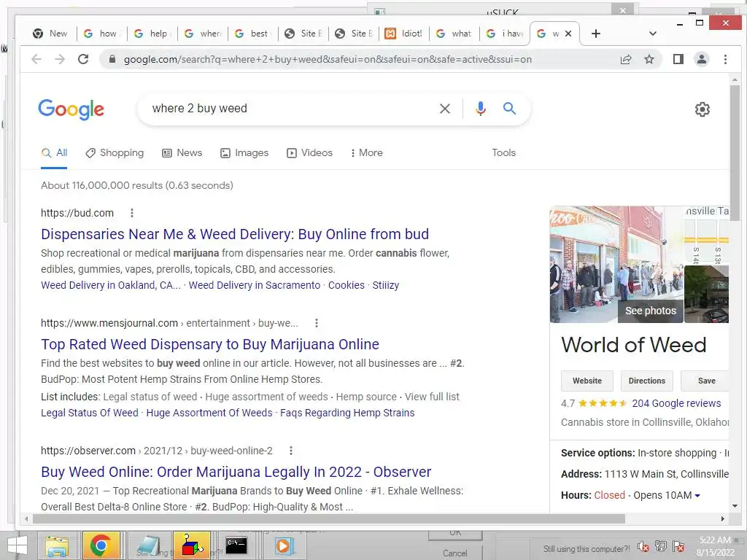Switch to the 'Idiot!' browser tab
The height and width of the screenshot is (560, 747).
point(403,34)
